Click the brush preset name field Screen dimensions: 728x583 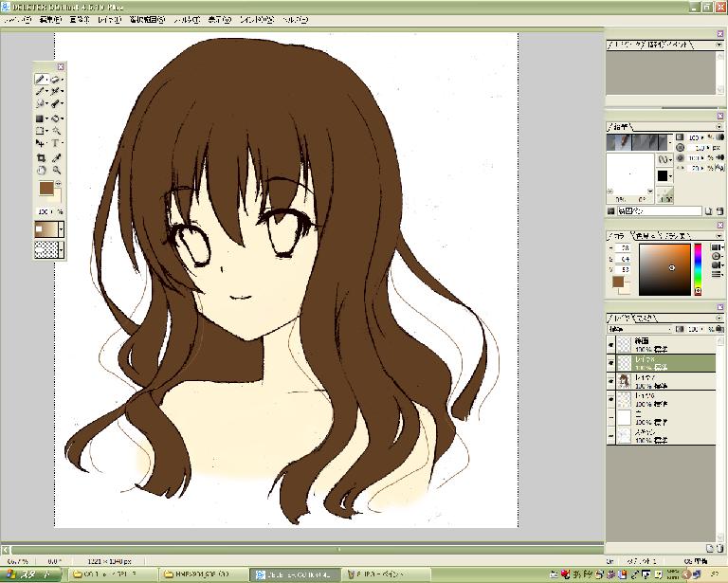click(660, 211)
